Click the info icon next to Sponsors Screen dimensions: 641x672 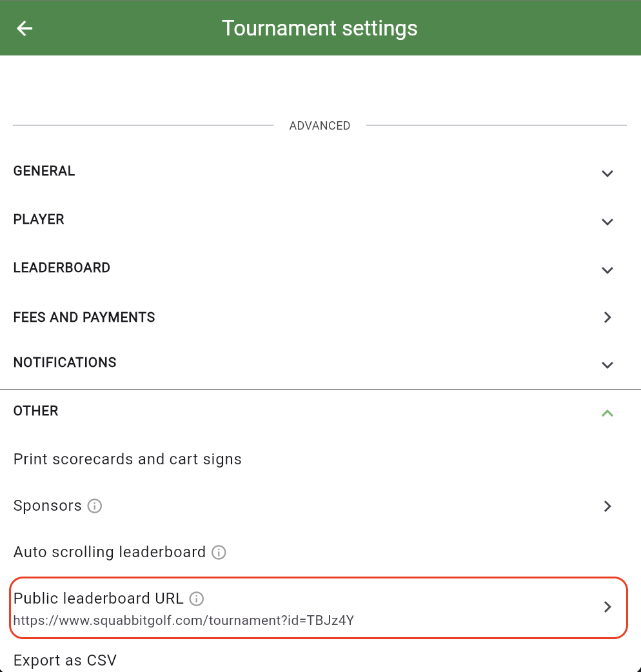(x=95, y=506)
